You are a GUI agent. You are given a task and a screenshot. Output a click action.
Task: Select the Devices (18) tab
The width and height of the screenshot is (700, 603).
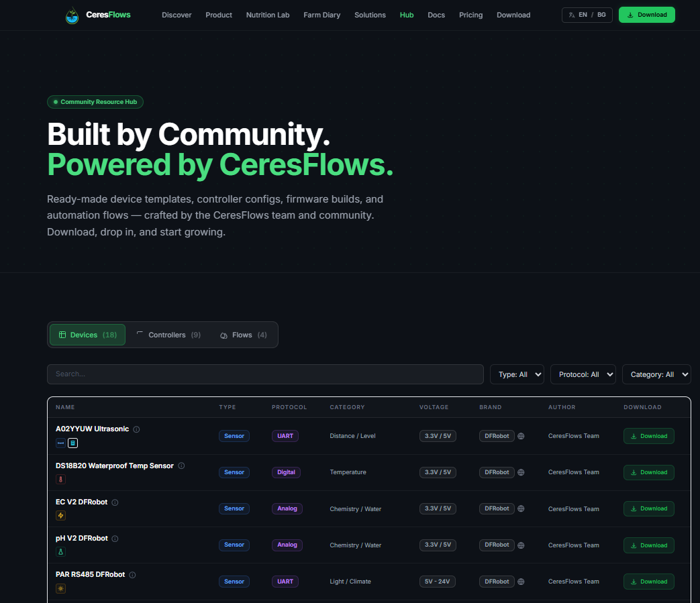click(87, 335)
